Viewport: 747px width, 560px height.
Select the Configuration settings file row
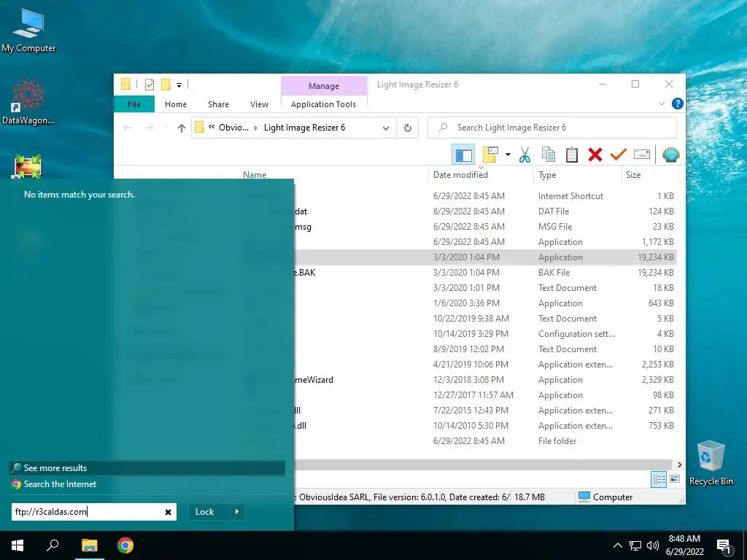click(x=485, y=334)
